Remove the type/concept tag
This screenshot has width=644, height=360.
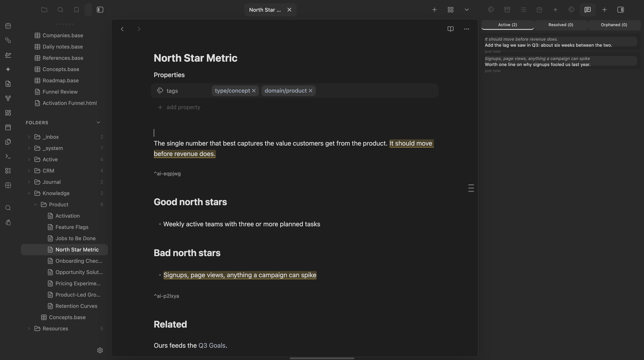[x=254, y=91]
